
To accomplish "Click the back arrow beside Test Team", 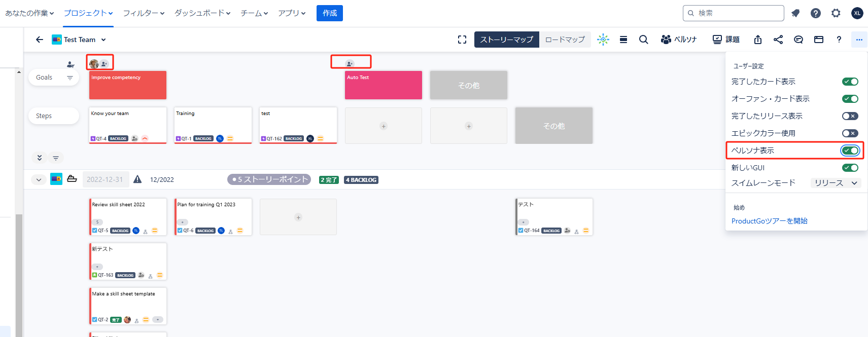I will click(x=40, y=40).
